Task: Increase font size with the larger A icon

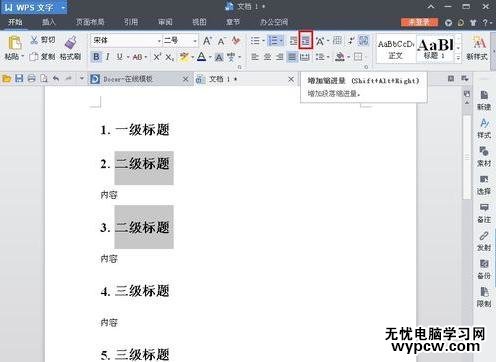Action: tap(207, 41)
